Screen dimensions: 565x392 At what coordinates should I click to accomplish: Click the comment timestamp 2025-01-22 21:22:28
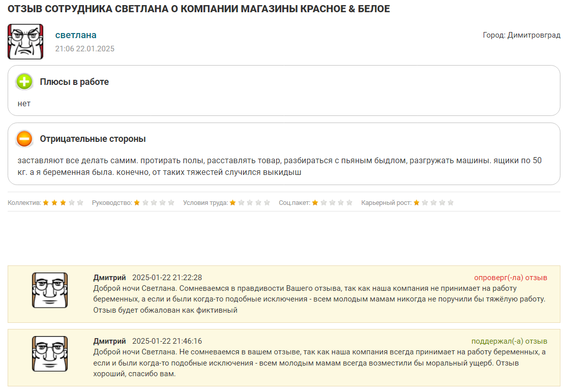pyautogui.click(x=167, y=278)
